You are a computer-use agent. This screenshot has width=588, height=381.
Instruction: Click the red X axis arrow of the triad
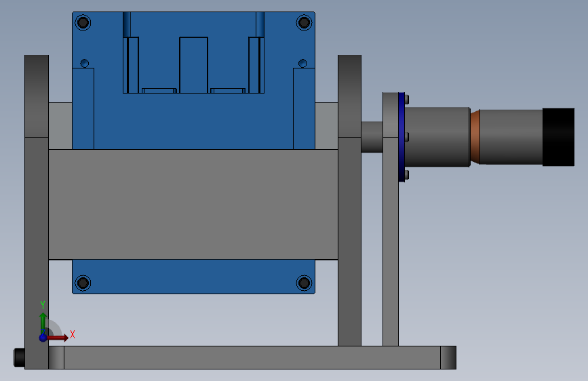click(x=58, y=338)
